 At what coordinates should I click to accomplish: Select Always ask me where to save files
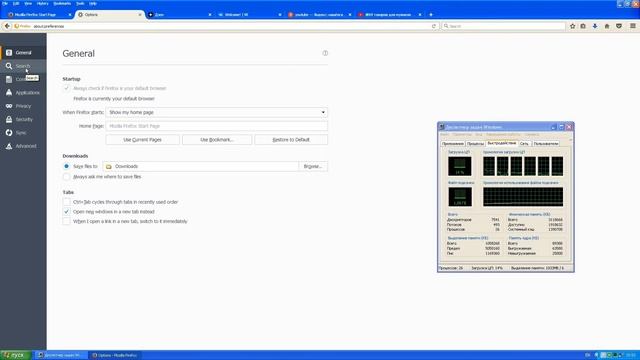click(x=67, y=177)
